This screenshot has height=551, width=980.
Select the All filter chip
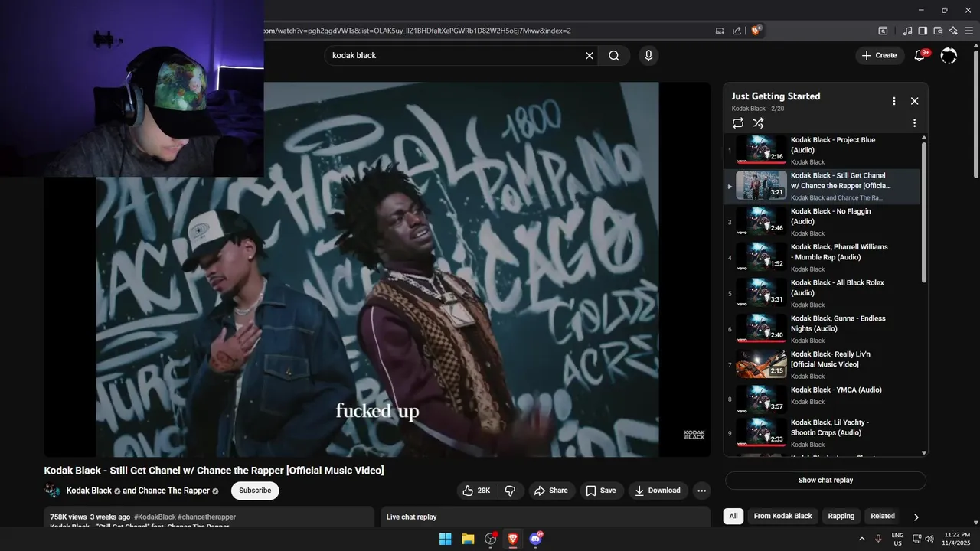coord(733,516)
